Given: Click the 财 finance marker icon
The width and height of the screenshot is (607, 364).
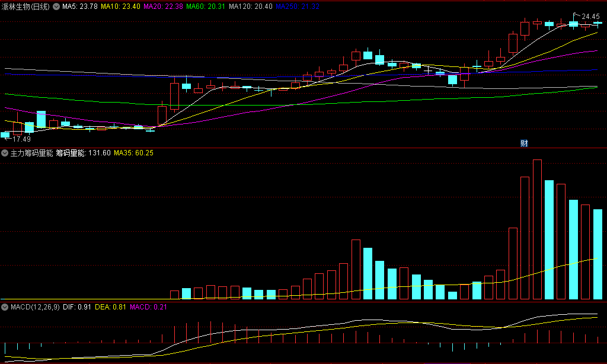Looking at the screenshot, I should [x=524, y=143].
